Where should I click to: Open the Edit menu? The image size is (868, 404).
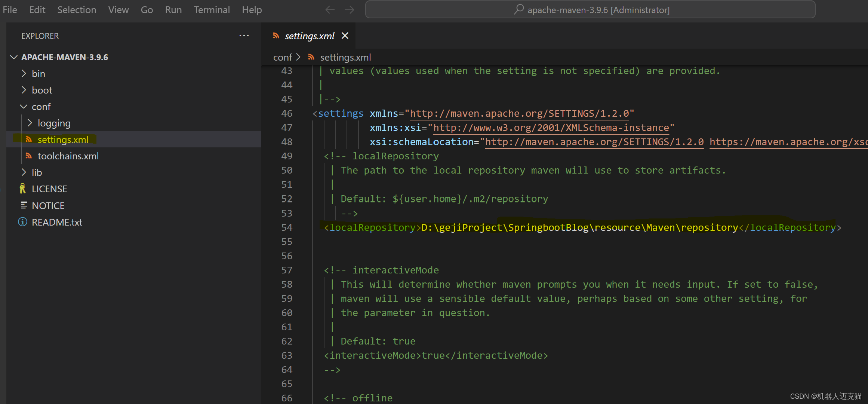[37, 10]
